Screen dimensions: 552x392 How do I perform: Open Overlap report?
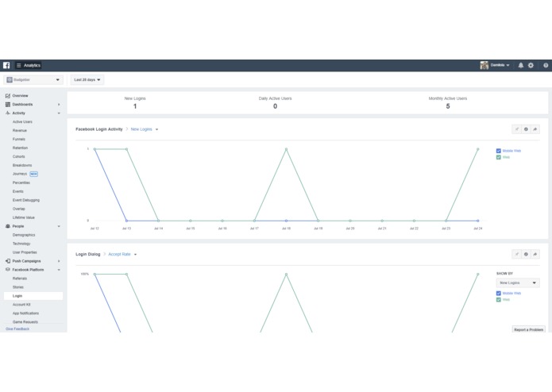click(x=18, y=209)
